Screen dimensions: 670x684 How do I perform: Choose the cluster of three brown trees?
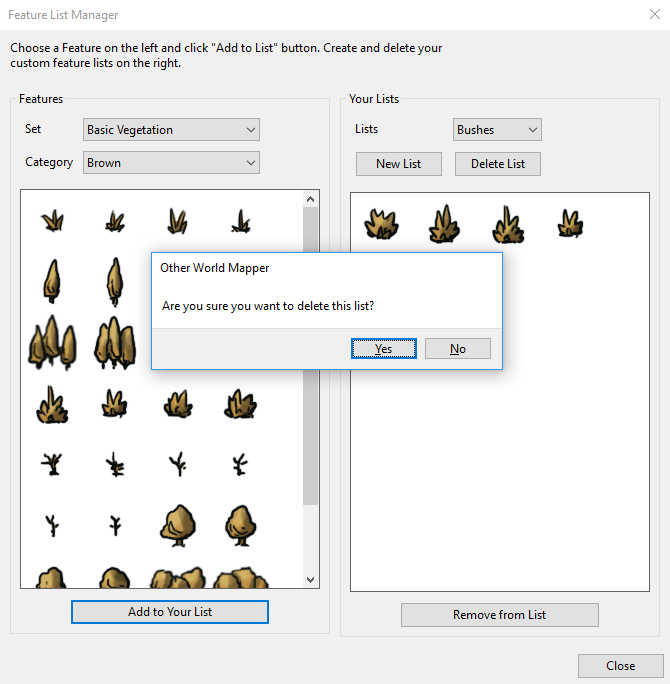[52, 343]
